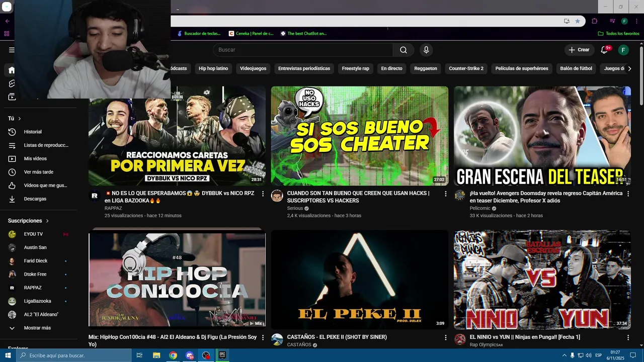
Task: Click the RAPPAZ channel avatar under first video
Action: (x=95, y=196)
